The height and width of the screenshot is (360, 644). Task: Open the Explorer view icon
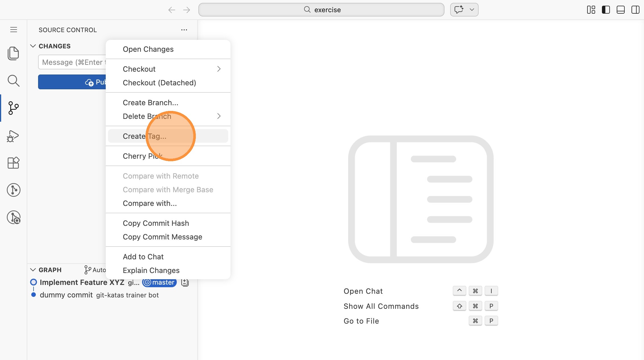tap(13, 53)
